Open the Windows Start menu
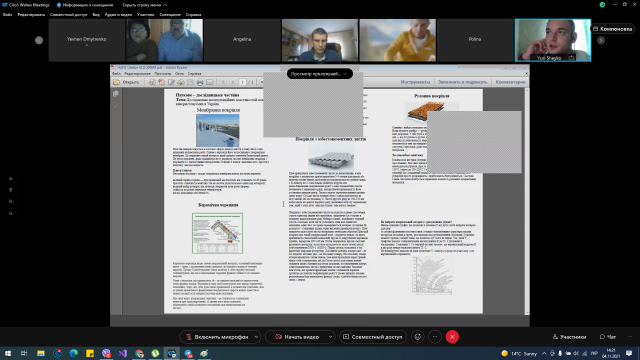Screen dimensions: 640x360 8,353
